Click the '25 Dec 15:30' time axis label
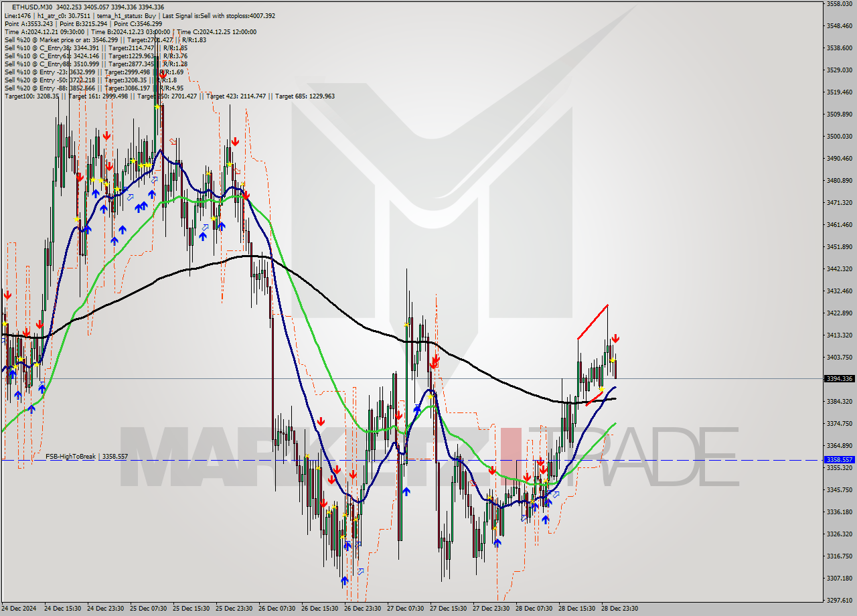 tap(191, 609)
